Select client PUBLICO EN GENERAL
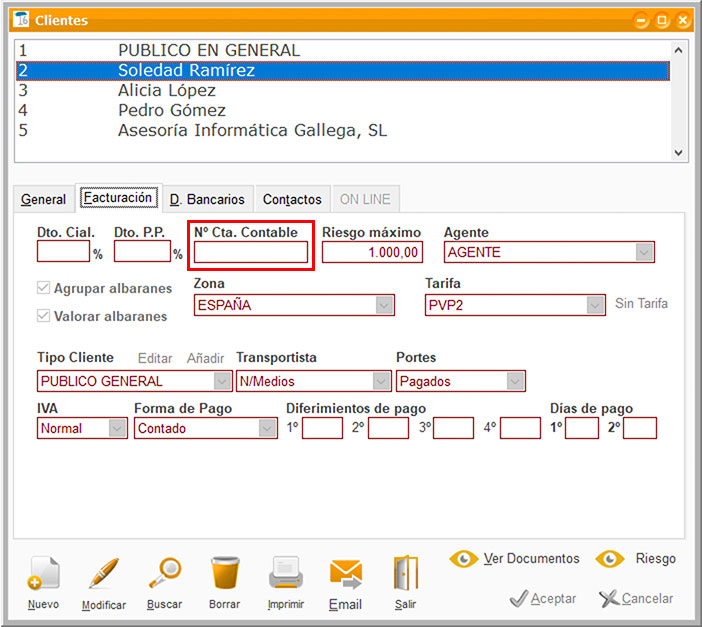702x627 pixels. point(342,50)
